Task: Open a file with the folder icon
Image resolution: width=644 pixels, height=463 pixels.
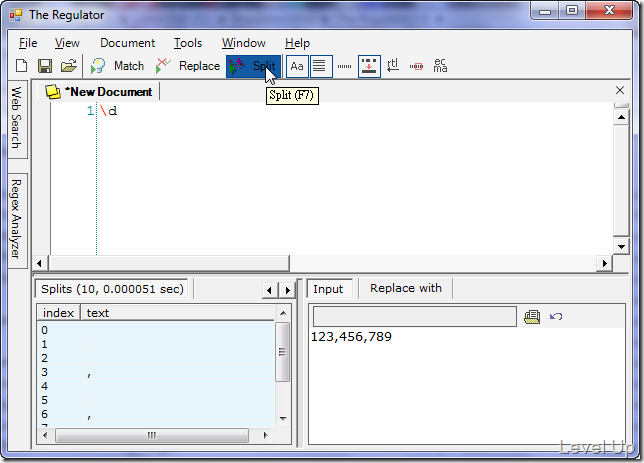Action: (69, 66)
